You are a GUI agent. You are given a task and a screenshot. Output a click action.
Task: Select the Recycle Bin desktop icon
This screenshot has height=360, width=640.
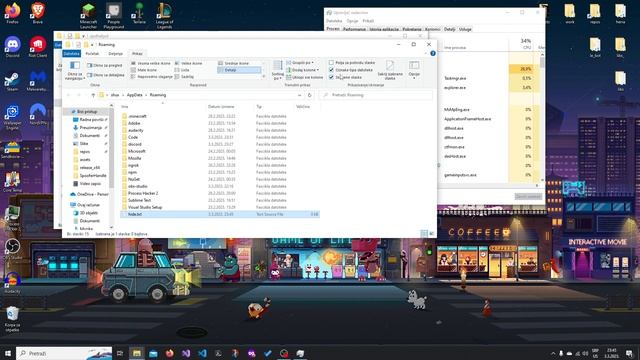pyautogui.click(x=12, y=319)
